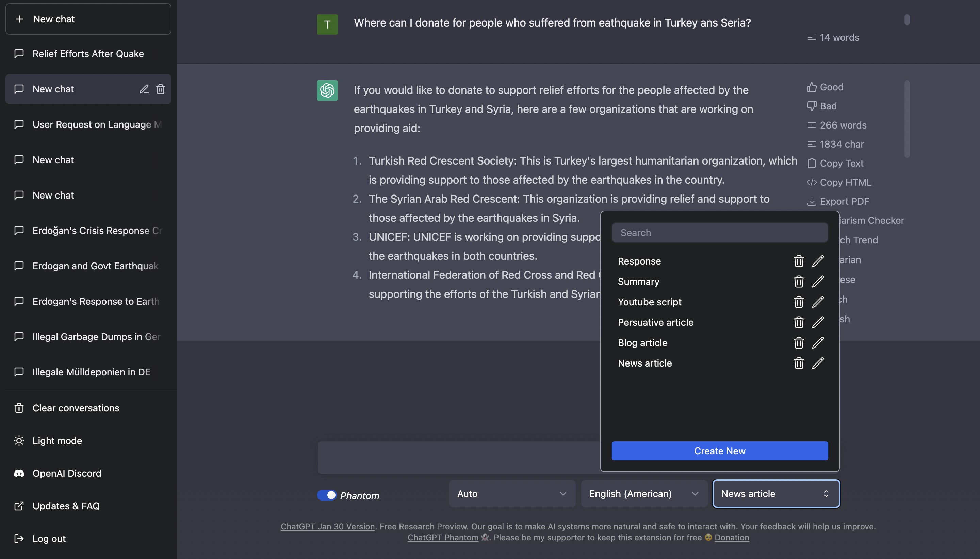Open Illegale Mülldeponien in DE chat
Screen dimensions: 980x559
[x=88, y=372]
